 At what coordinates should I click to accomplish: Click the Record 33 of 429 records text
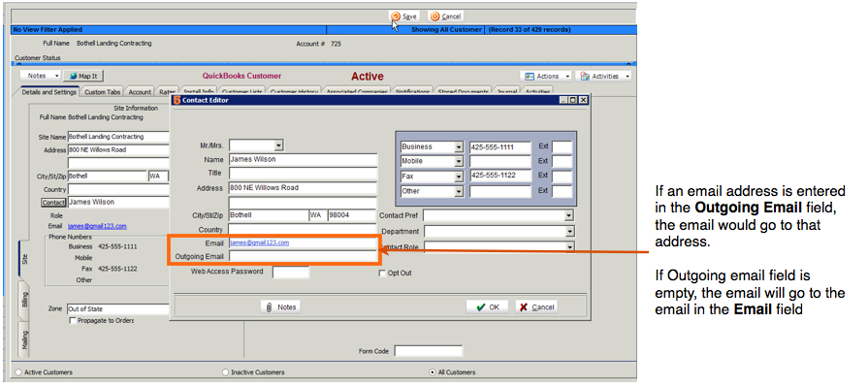[x=530, y=30]
